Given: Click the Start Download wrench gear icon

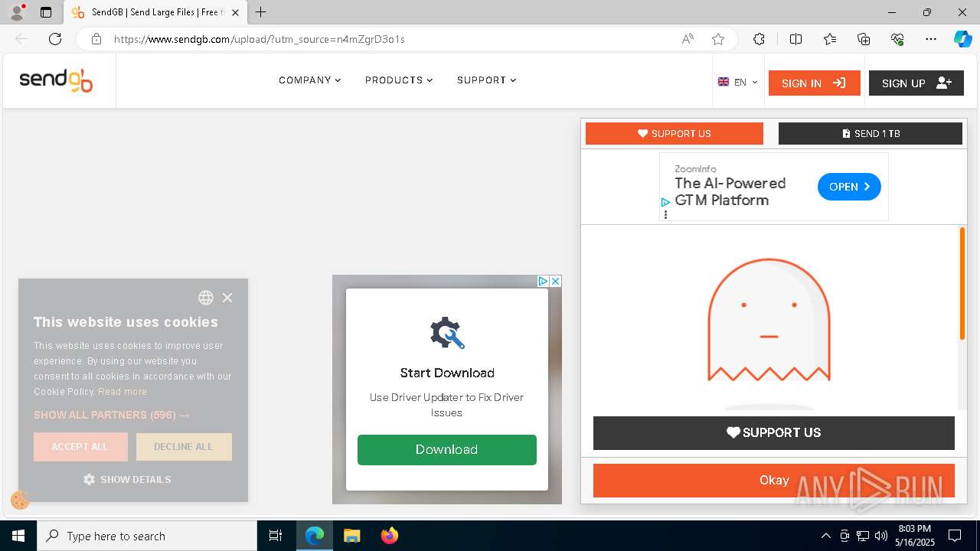Looking at the screenshot, I should [447, 333].
